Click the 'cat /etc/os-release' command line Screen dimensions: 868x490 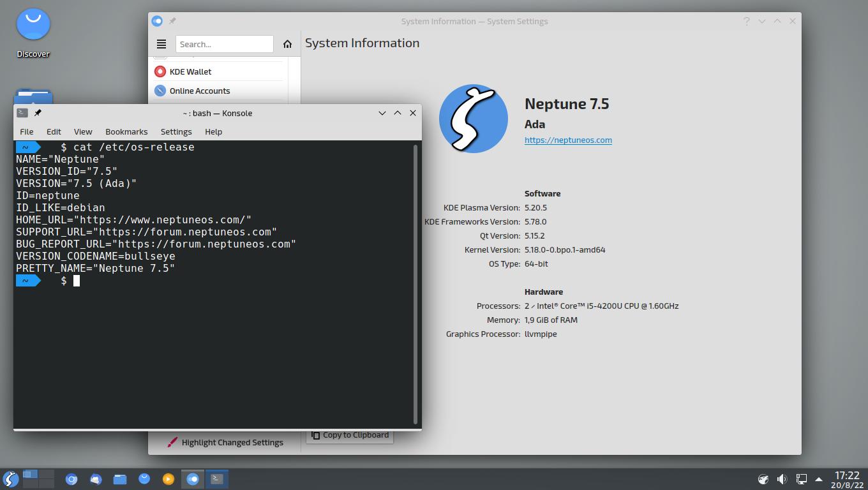[134, 147]
